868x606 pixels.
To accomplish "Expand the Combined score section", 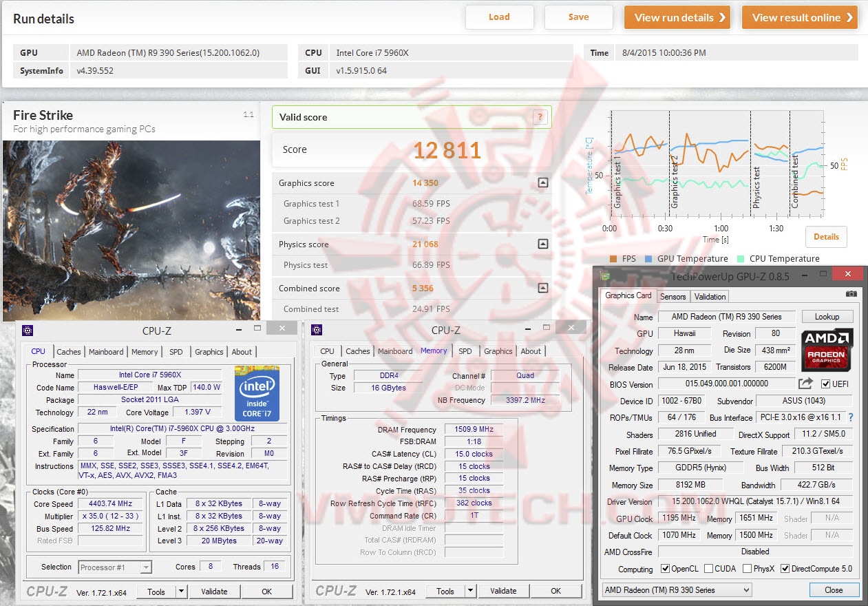I will pyautogui.click(x=542, y=288).
